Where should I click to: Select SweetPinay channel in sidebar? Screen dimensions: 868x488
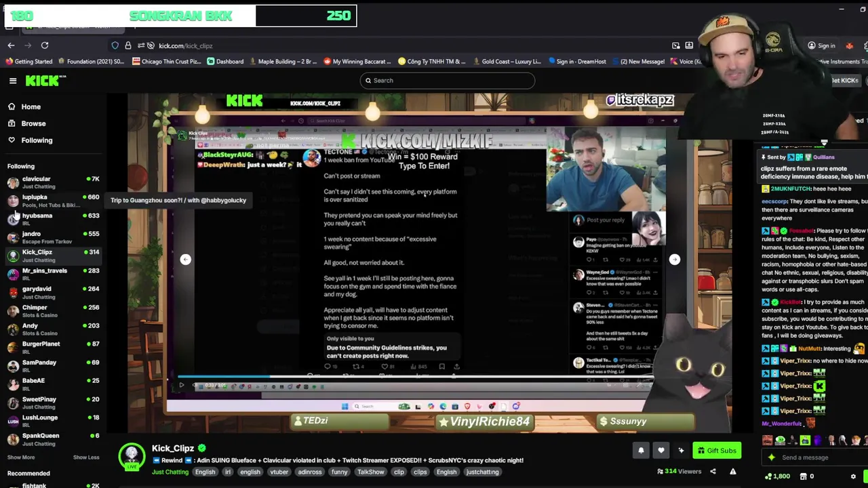point(53,403)
